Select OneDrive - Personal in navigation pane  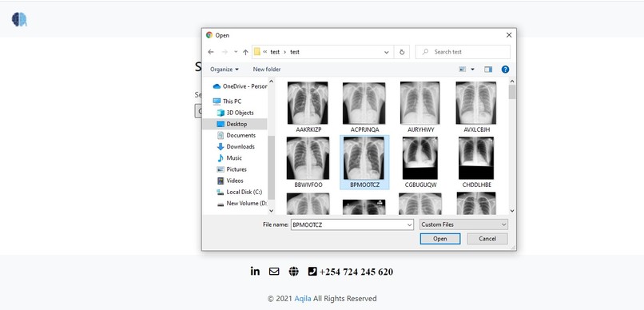coord(240,86)
